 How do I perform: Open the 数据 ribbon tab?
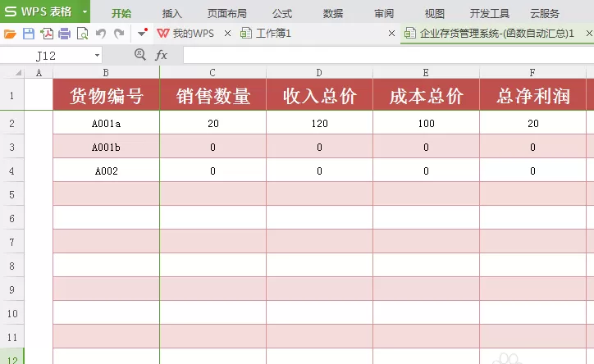point(333,14)
